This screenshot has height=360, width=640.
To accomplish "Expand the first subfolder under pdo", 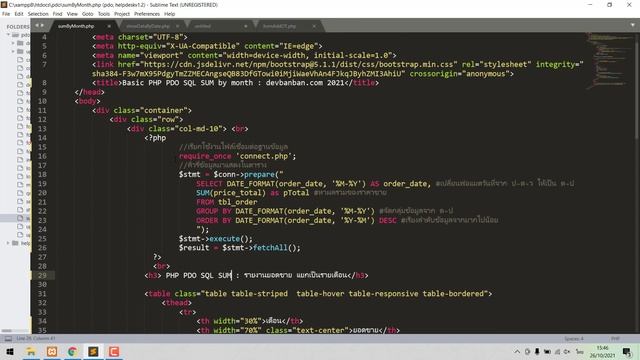I will coord(13,43).
